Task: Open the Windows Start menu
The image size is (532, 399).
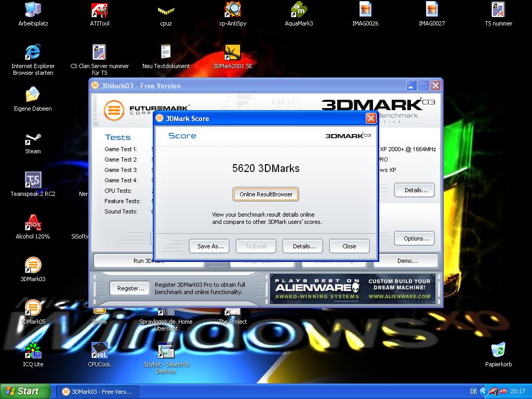Action: [x=24, y=391]
